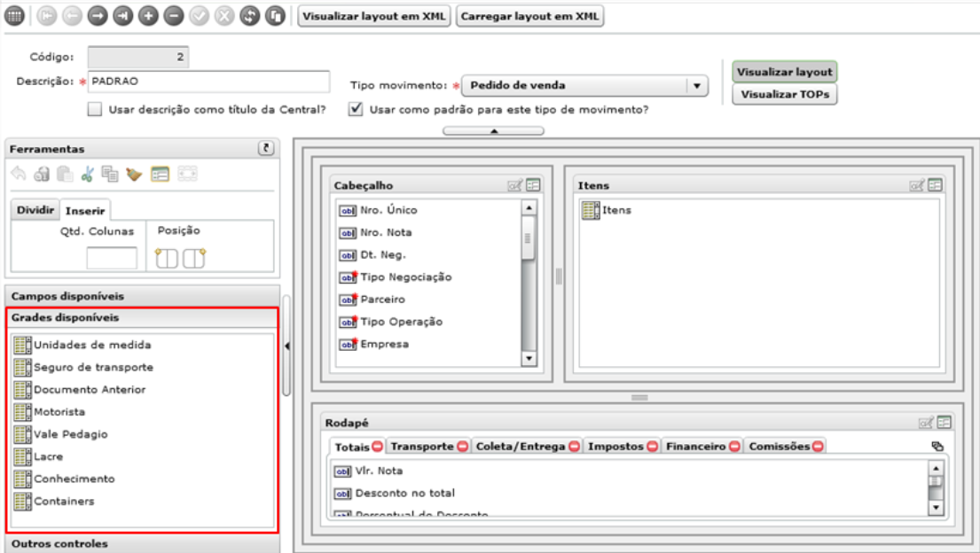Uncheck 'Usar como padrão para este tipo'
The image size is (980, 553).
click(x=356, y=109)
